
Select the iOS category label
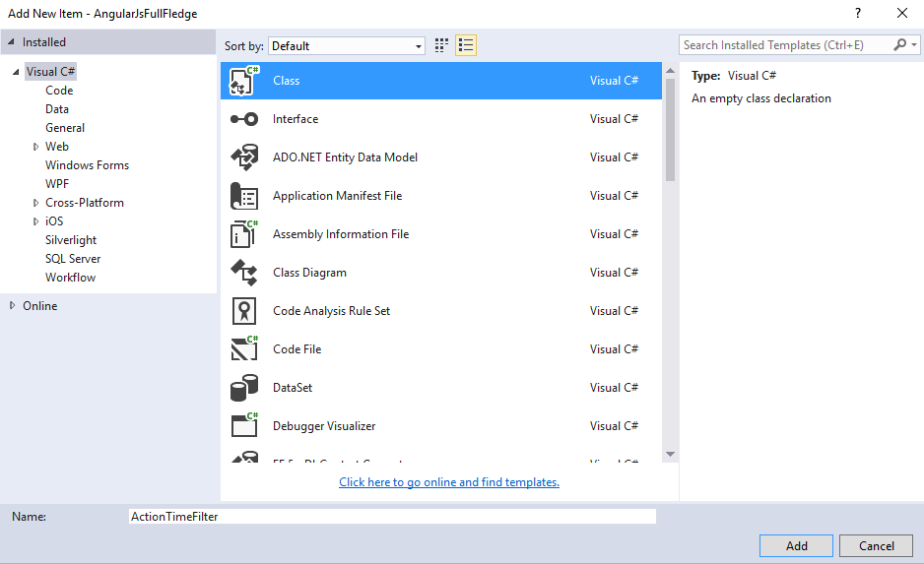pyautogui.click(x=54, y=221)
